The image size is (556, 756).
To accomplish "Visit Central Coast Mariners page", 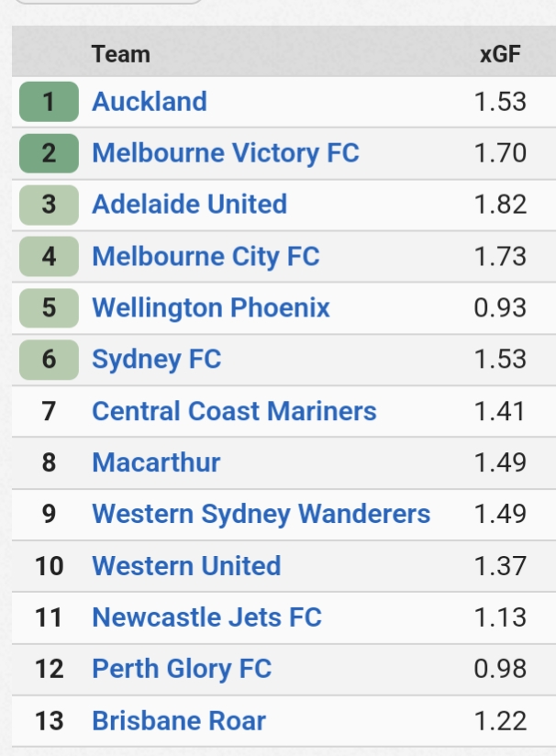I will pyautogui.click(x=234, y=410).
